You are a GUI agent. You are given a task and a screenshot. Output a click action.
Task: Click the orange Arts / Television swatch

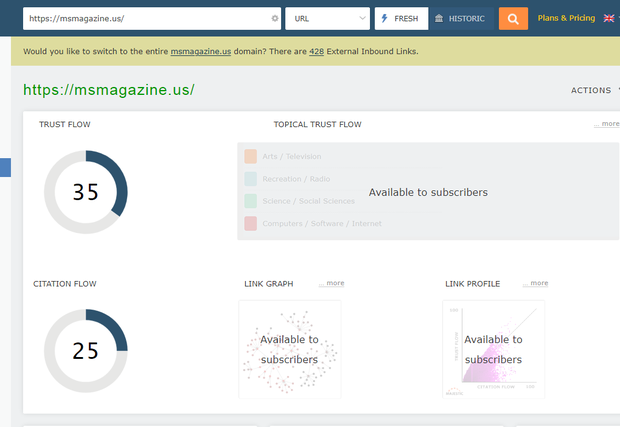pyautogui.click(x=251, y=157)
